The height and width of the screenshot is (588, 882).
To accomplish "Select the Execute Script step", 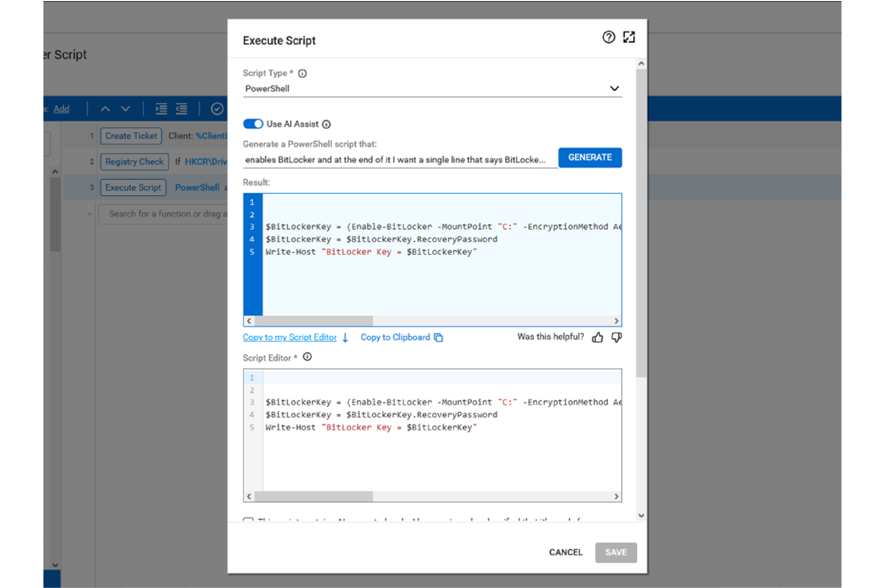I will [x=133, y=188].
